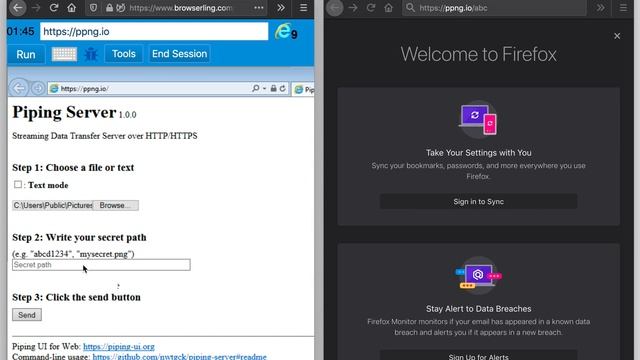Select the Piping Server IE tab

(x=304, y=89)
